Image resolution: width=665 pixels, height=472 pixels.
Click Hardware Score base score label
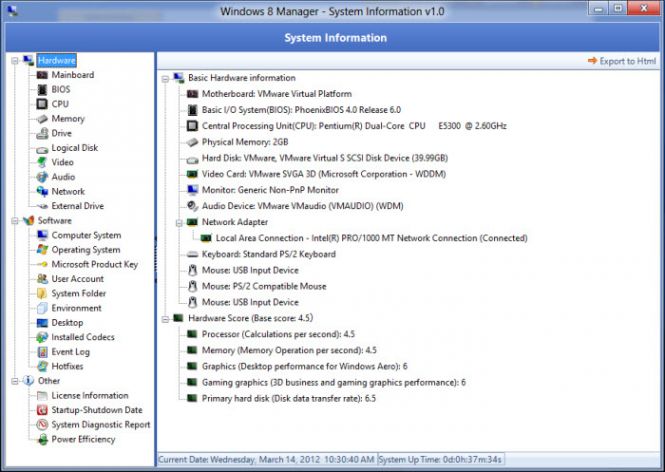tap(251, 318)
